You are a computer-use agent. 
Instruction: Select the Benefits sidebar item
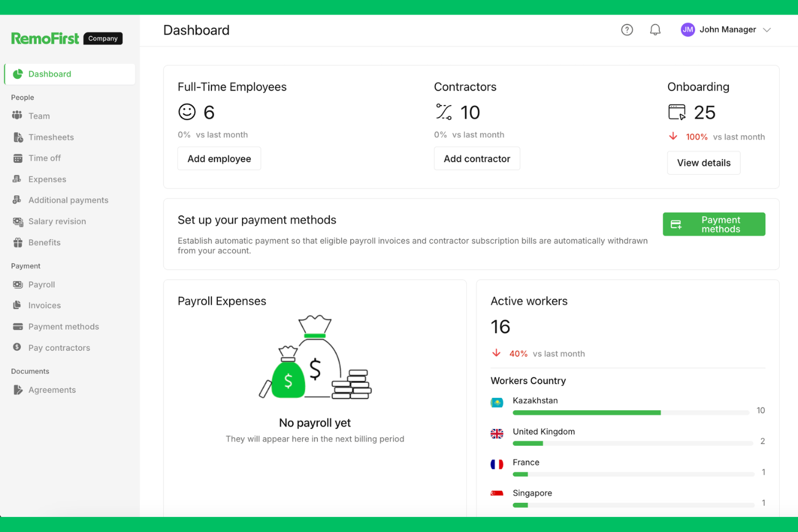click(x=44, y=242)
